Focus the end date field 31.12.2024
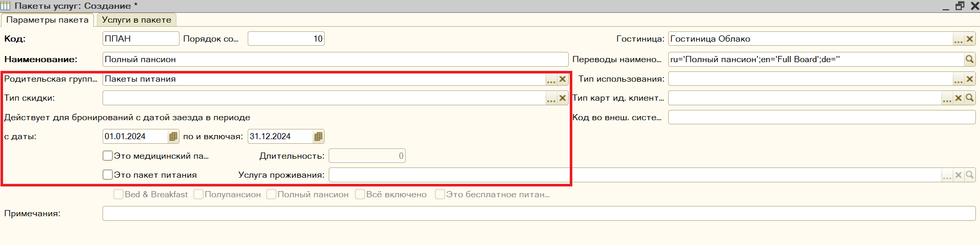This screenshot has height=245, width=980. [281, 137]
